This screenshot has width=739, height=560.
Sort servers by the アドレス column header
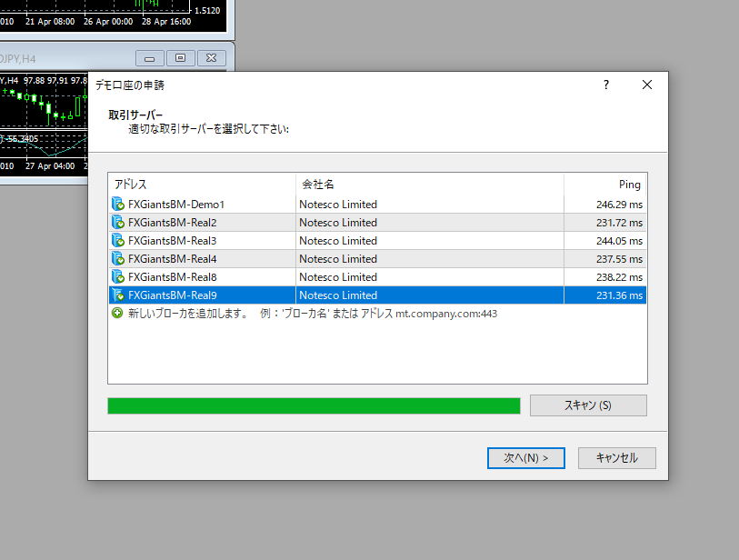202,185
